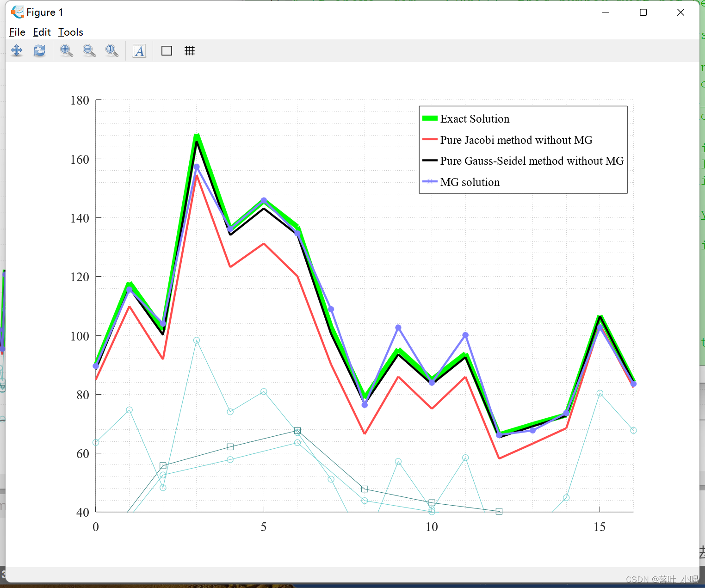Toggle the axes visibility square icon
Screen dimensions: 705x588
167,50
